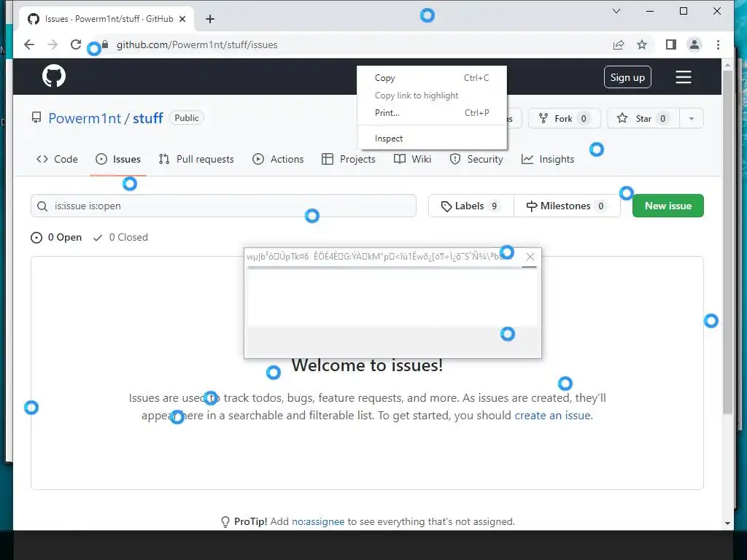Open the stuff repository link
Image resolution: width=747 pixels, height=560 pixels.
(x=147, y=118)
